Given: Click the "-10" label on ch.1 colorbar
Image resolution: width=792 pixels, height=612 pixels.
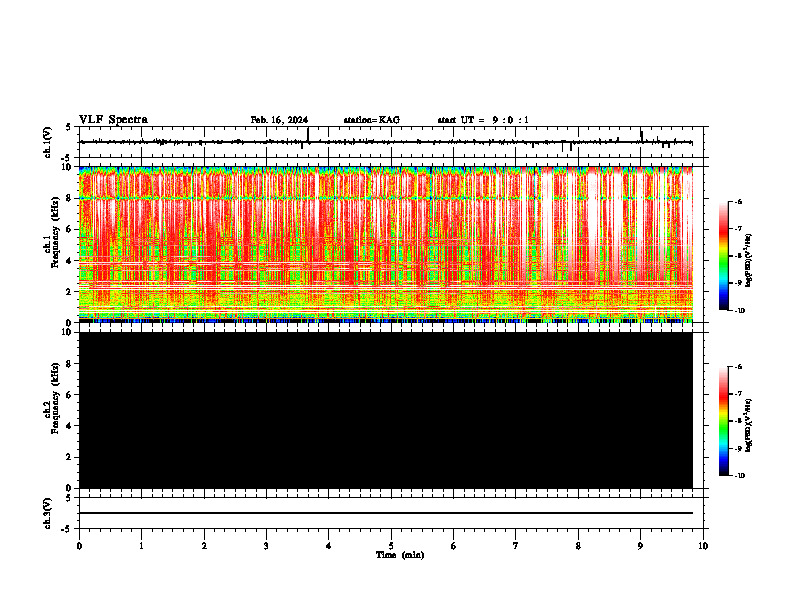Looking at the screenshot, I should click(740, 311).
